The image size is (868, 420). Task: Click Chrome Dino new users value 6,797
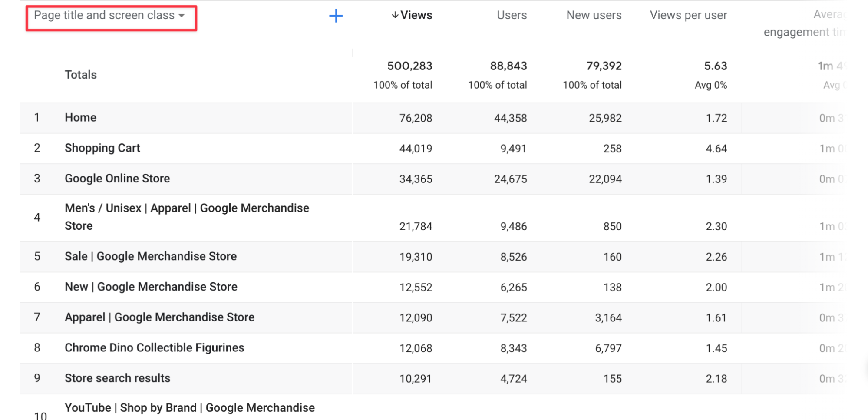tap(608, 348)
